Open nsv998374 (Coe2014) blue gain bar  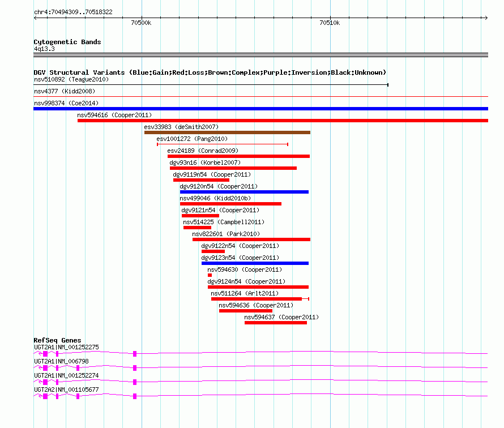[x=260, y=109]
